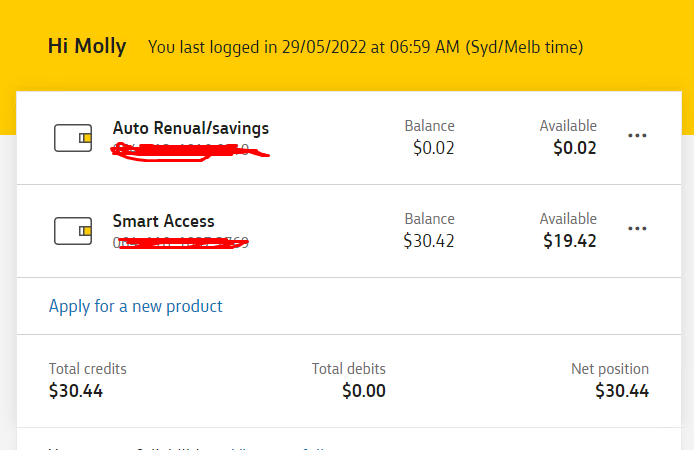This screenshot has width=694, height=450.
Task: Select the Smart Access available $19.42 amount
Action: [570, 241]
